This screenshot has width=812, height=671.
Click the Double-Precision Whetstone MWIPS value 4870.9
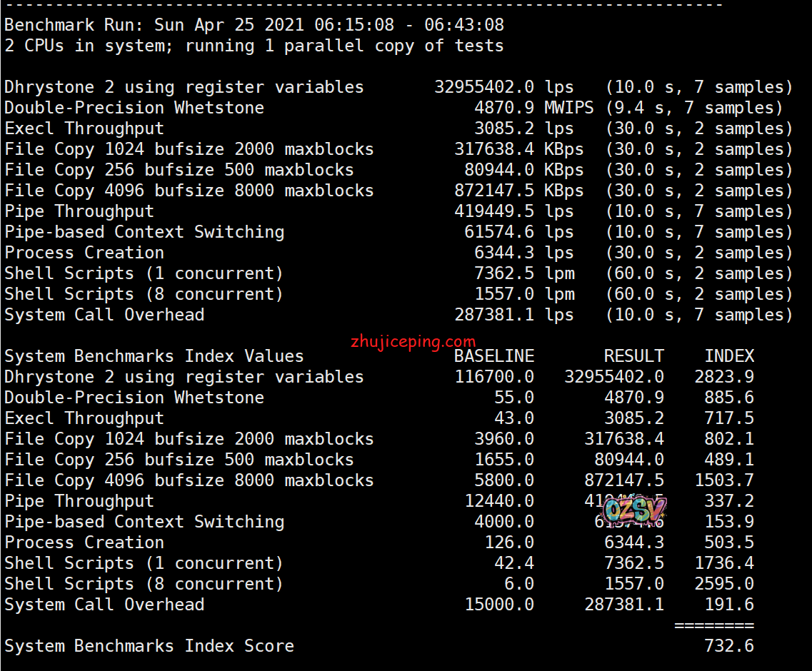tap(504, 108)
